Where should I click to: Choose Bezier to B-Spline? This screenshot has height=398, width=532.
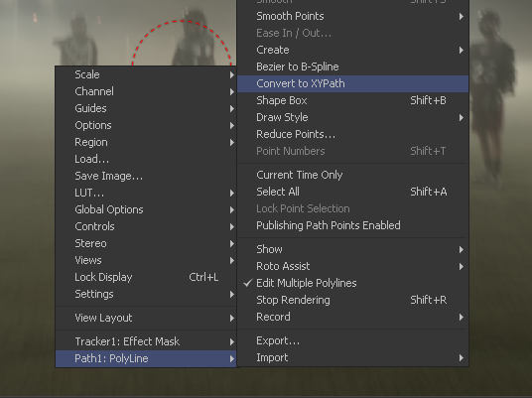point(353,66)
